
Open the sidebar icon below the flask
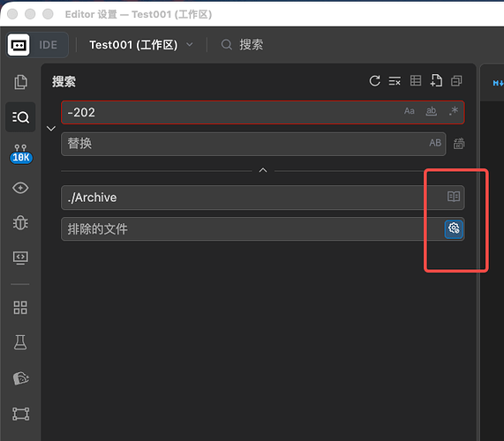[x=20, y=378]
